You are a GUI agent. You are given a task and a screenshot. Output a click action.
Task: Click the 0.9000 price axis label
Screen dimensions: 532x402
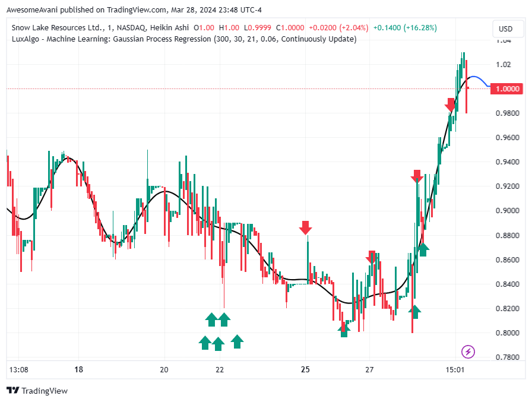pyautogui.click(x=507, y=211)
